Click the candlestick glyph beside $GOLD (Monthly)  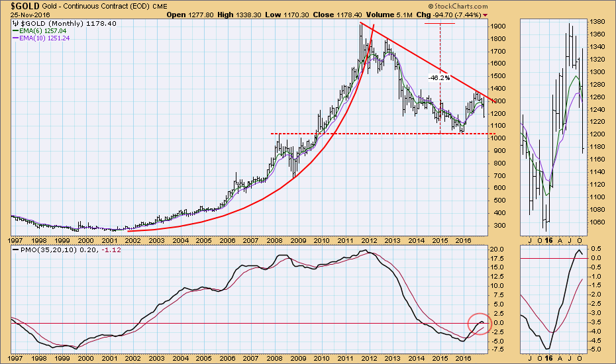coord(15,24)
